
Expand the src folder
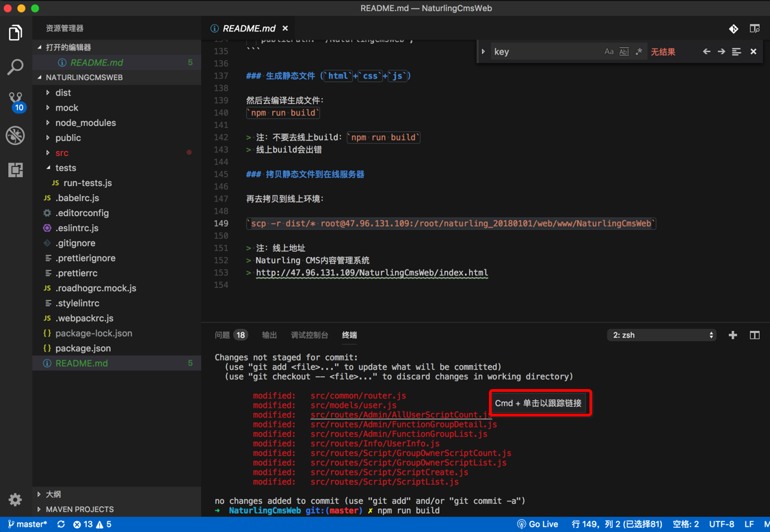pyautogui.click(x=116, y=152)
